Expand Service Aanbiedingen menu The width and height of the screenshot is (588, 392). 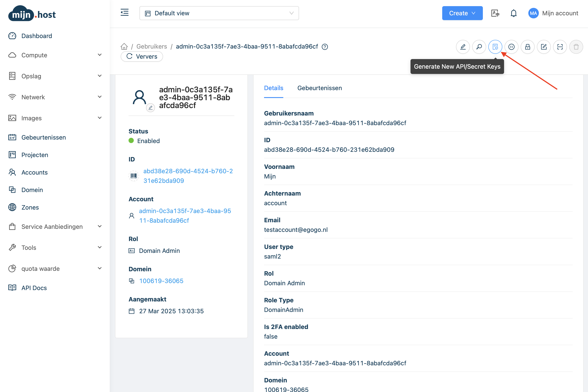click(x=55, y=226)
